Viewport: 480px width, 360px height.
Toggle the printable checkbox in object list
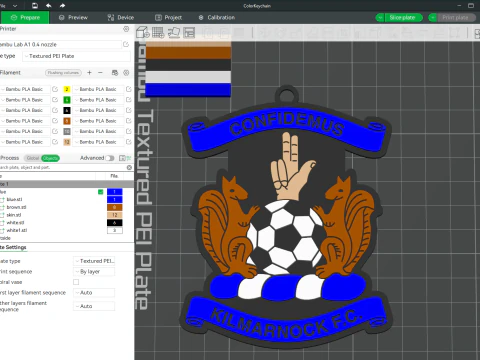click(100, 192)
